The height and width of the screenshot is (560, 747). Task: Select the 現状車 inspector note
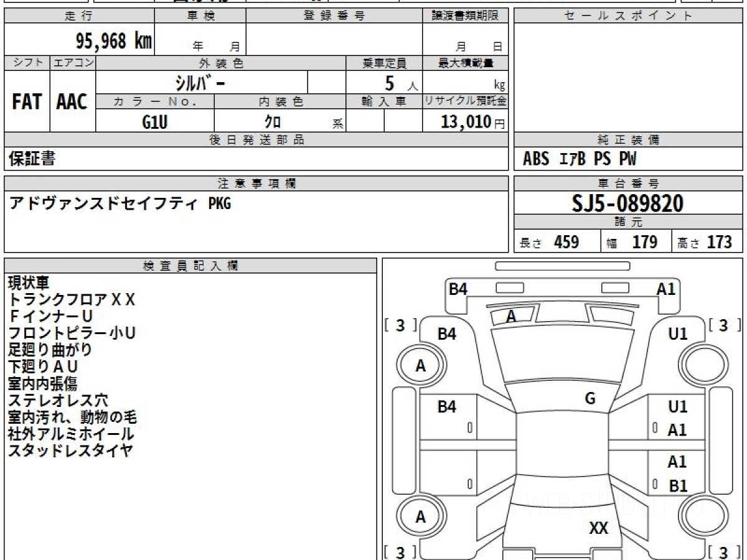[x=28, y=283]
